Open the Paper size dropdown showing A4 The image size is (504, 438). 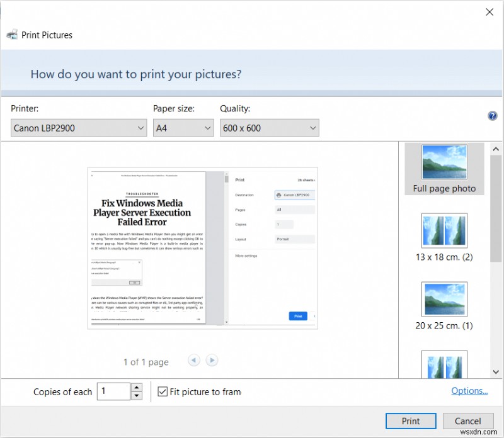coord(183,128)
